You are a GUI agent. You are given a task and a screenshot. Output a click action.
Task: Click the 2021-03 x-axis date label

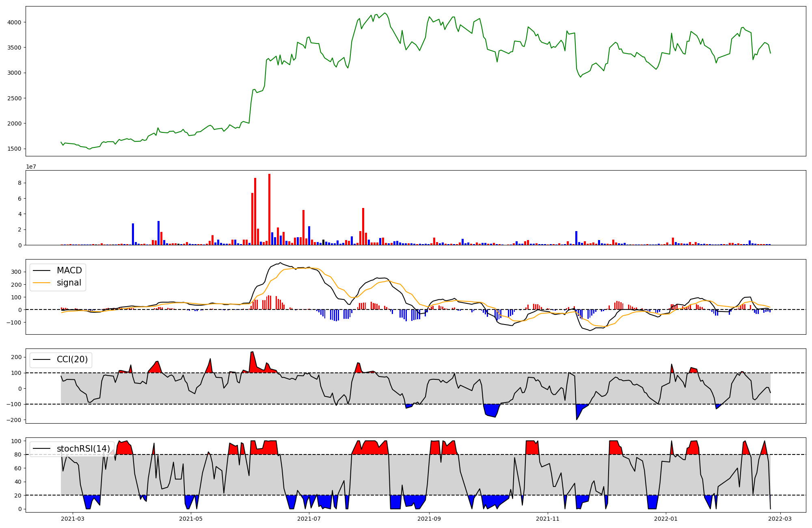[x=72, y=519]
